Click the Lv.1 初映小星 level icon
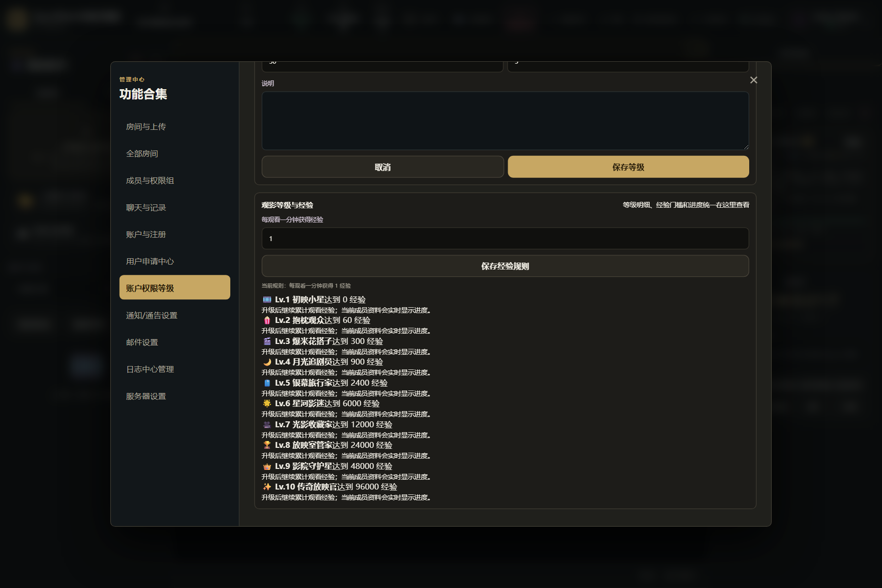Image resolution: width=882 pixels, height=588 pixels. tap(267, 299)
